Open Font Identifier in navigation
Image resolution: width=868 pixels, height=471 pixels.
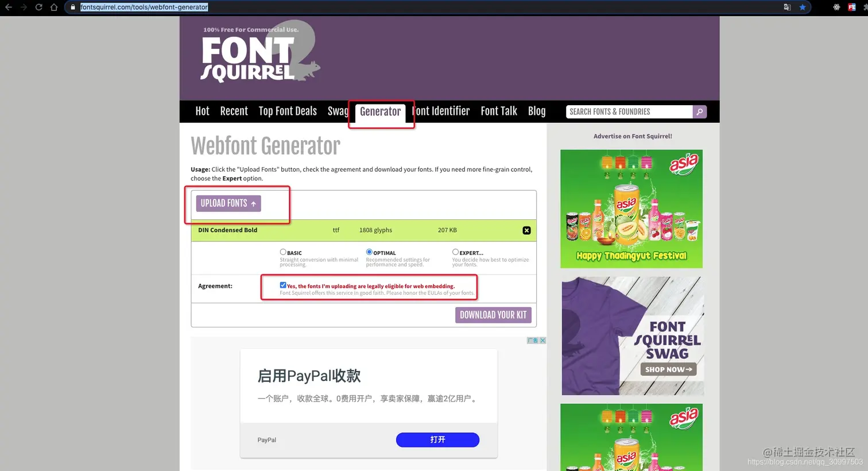click(441, 111)
